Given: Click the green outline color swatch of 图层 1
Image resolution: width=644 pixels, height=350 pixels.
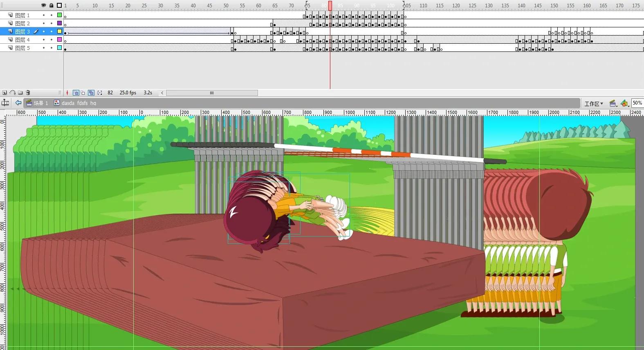Looking at the screenshot, I should [x=59, y=15].
